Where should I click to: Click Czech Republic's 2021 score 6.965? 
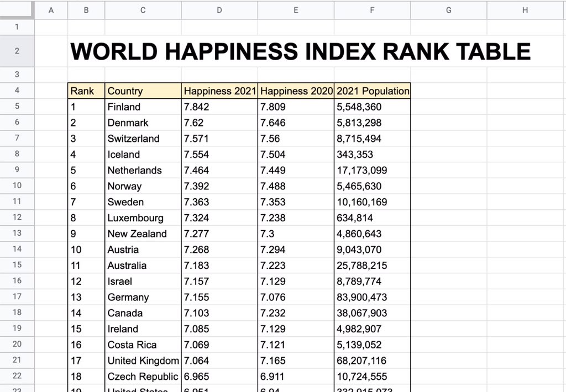point(219,377)
